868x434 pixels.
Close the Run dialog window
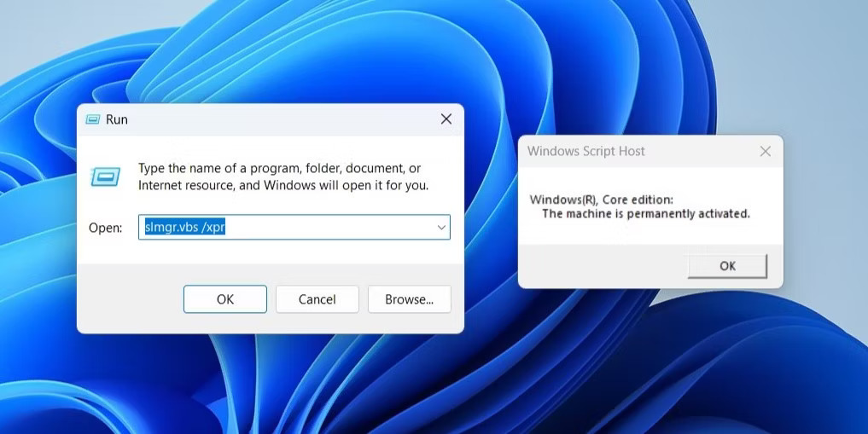coord(446,119)
